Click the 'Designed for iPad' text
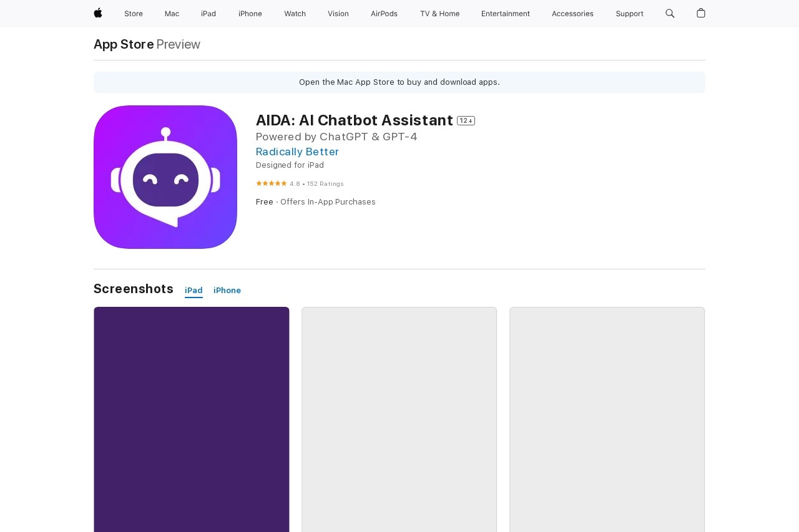The image size is (799, 532). point(290,165)
